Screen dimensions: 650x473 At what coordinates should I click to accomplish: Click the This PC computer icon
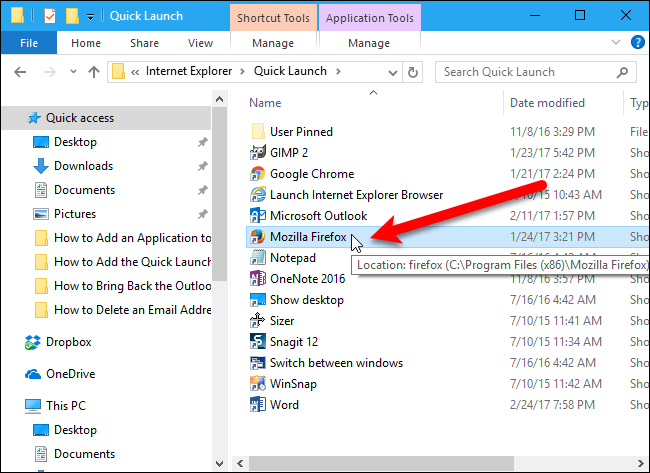[33, 406]
